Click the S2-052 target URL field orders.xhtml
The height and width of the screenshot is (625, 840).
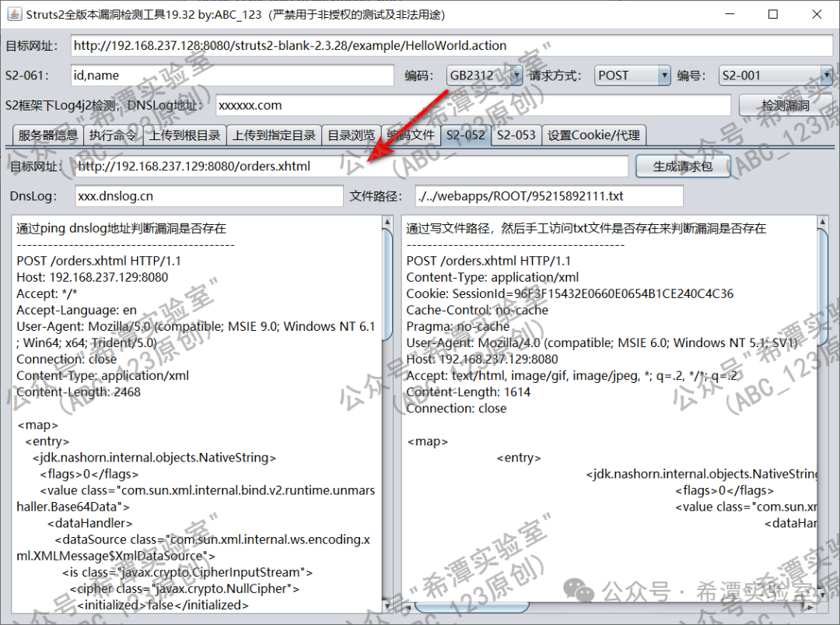(351, 166)
